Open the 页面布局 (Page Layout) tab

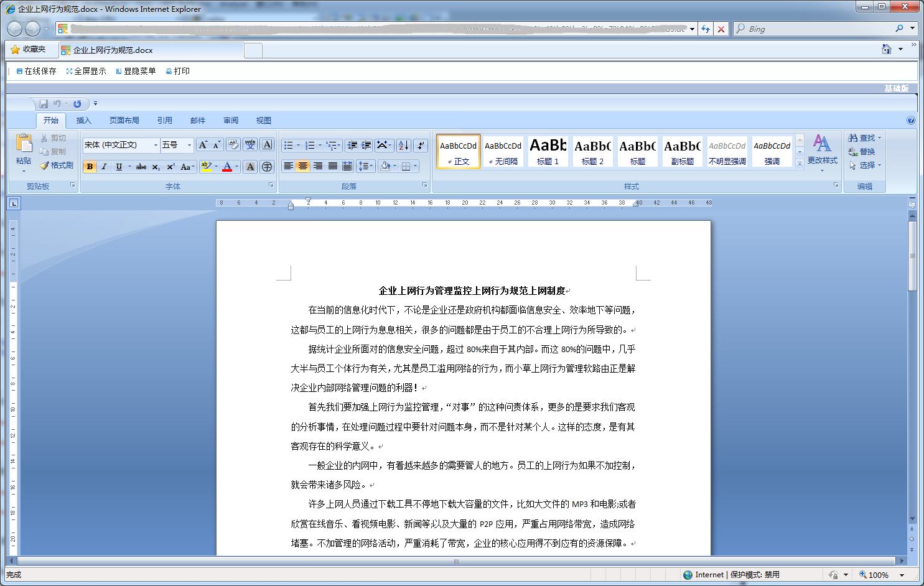coord(124,121)
